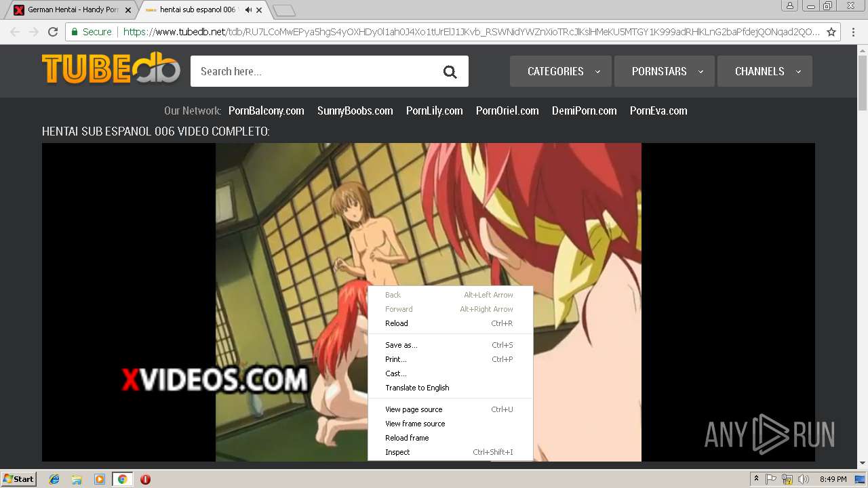Choose Save as... in context menu

click(x=450, y=345)
